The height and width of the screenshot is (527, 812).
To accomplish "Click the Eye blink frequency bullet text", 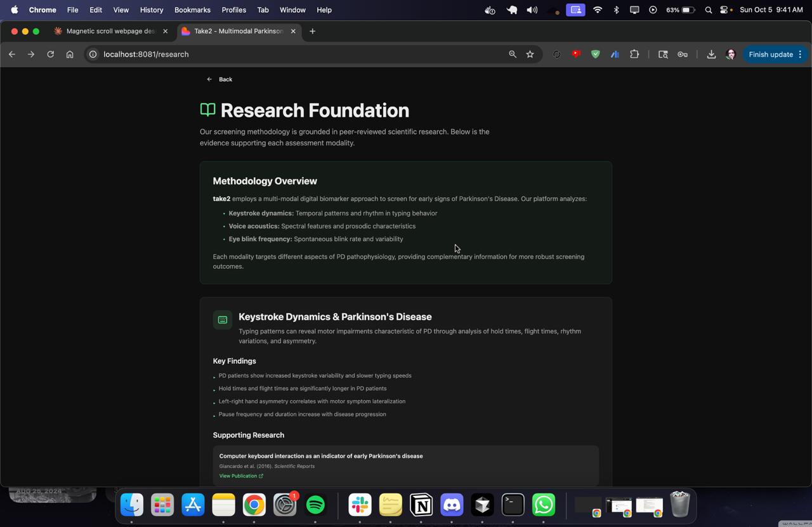I will (x=316, y=239).
